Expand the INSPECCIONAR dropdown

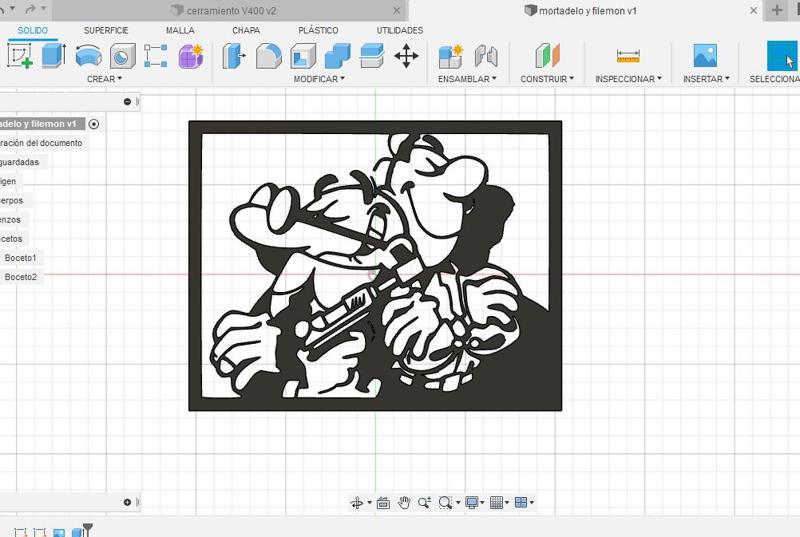[629, 79]
